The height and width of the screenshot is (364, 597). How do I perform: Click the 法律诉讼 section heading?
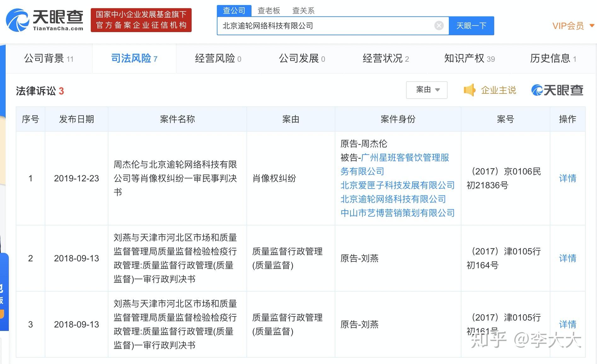coord(40,91)
